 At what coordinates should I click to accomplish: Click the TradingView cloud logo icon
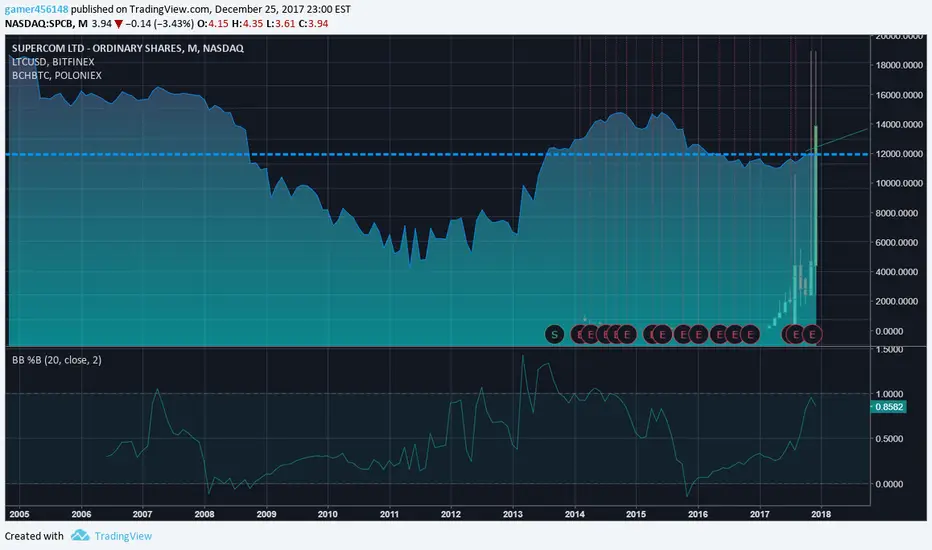coord(80,535)
